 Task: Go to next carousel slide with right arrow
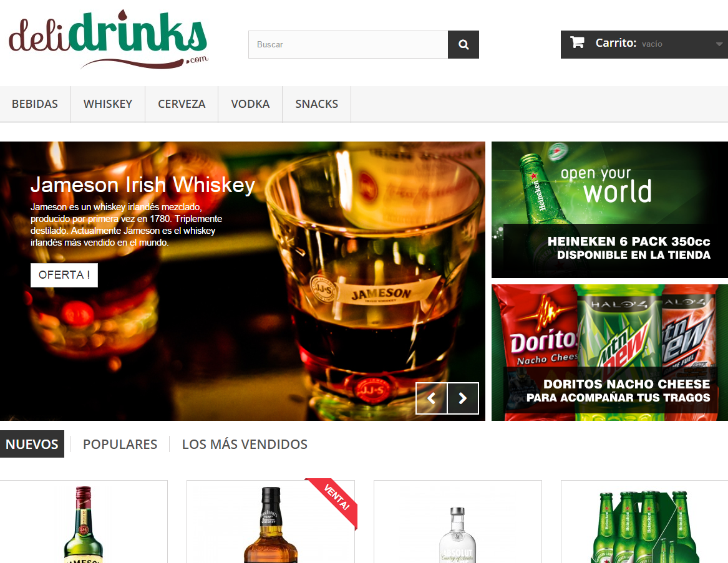point(462,398)
